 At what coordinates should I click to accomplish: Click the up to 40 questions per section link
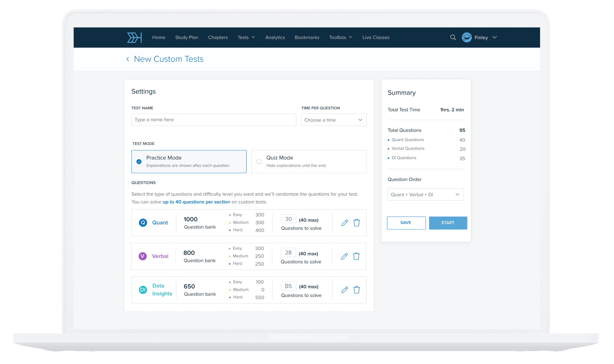coord(196,202)
